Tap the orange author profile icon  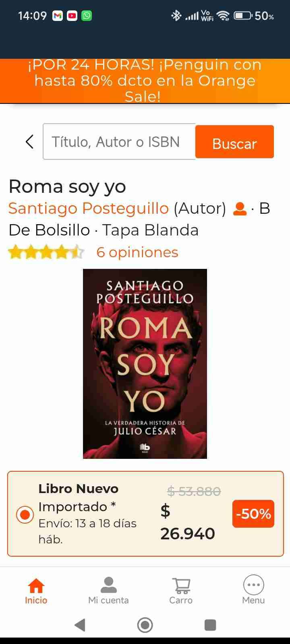(240, 209)
